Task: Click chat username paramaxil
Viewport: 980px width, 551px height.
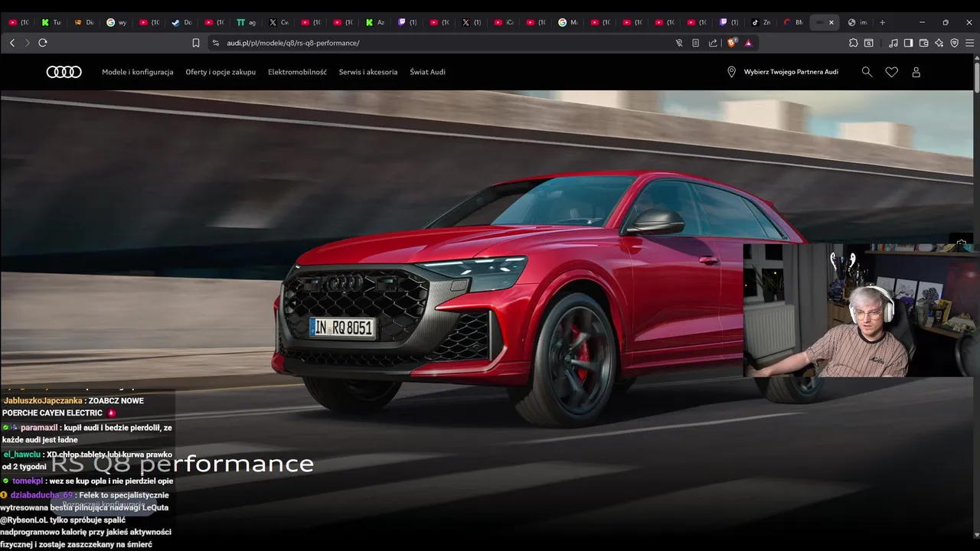Action: click(39, 428)
